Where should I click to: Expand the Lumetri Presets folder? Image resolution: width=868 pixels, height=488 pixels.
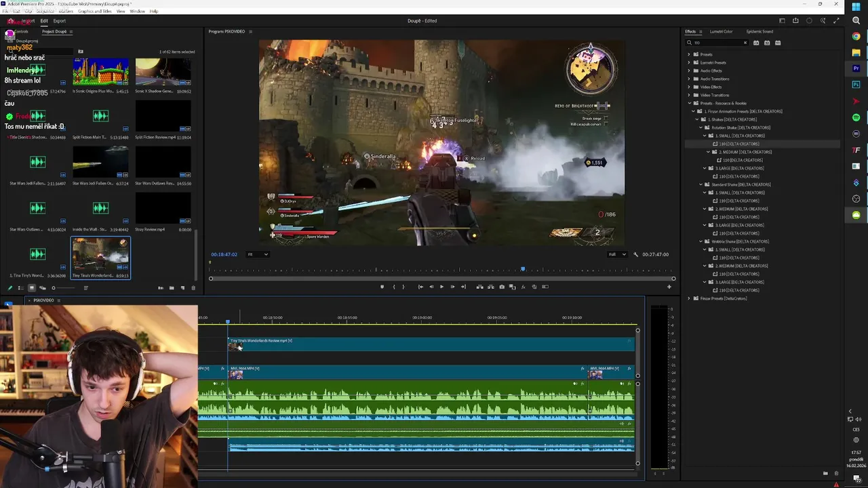689,62
